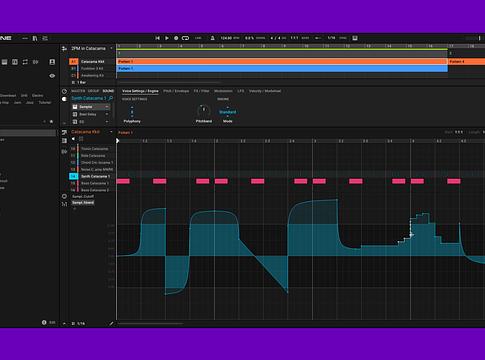
Task: Click the info icon at browser bottom
Action: (x=44, y=322)
